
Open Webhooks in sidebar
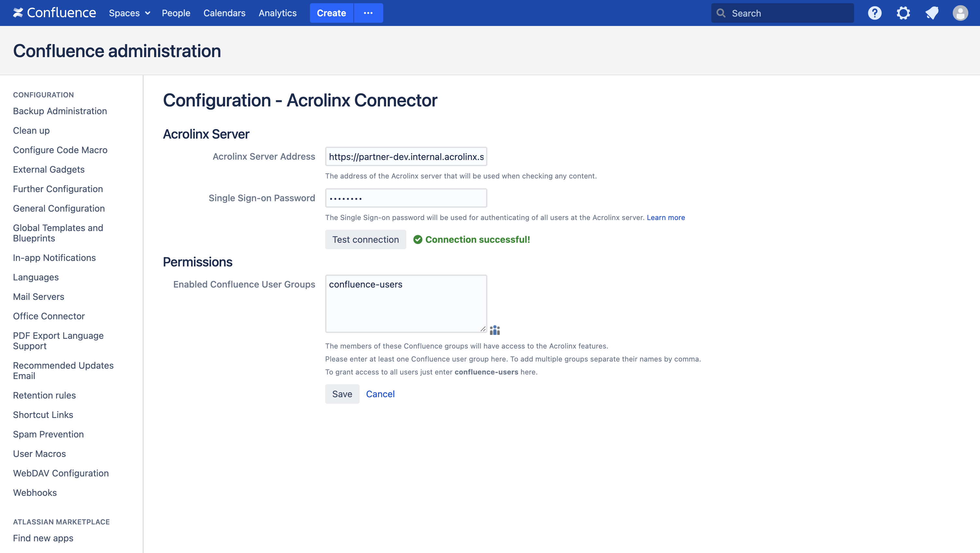pos(35,493)
